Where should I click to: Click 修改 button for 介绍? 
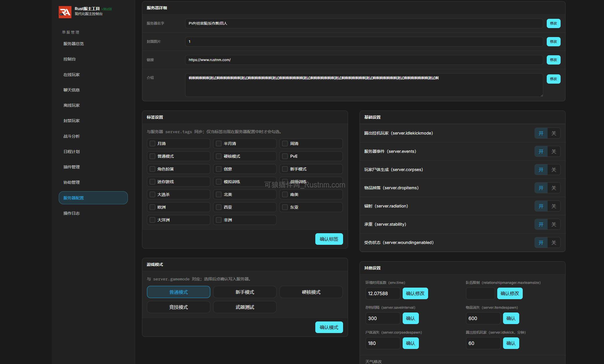pyautogui.click(x=553, y=79)
